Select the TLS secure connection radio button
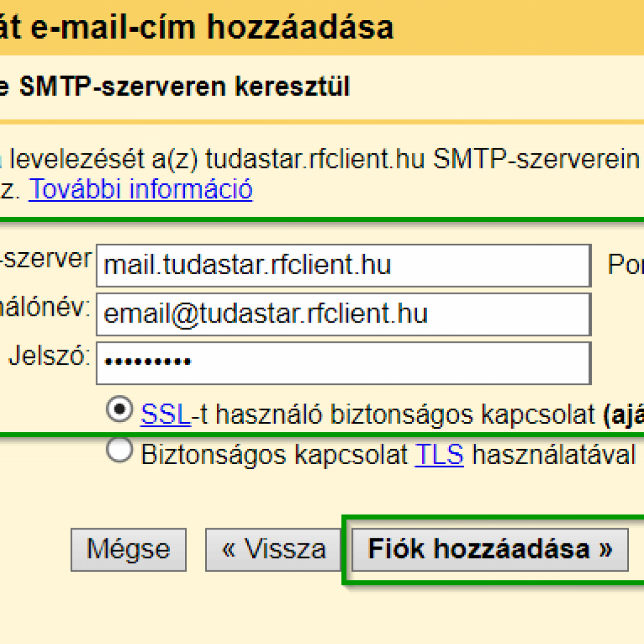Viewport: 644px width, 644px height. 119,450
